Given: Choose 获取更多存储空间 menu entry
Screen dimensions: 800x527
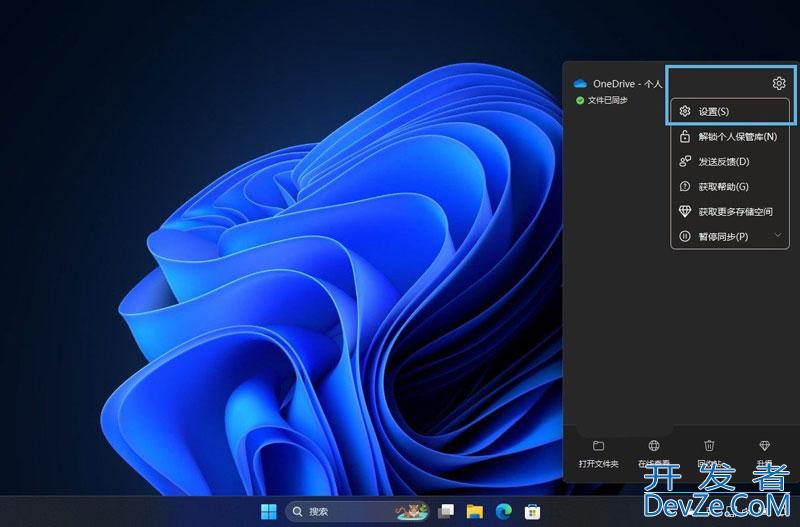Looking at the screenshot, I should [730, 211].
